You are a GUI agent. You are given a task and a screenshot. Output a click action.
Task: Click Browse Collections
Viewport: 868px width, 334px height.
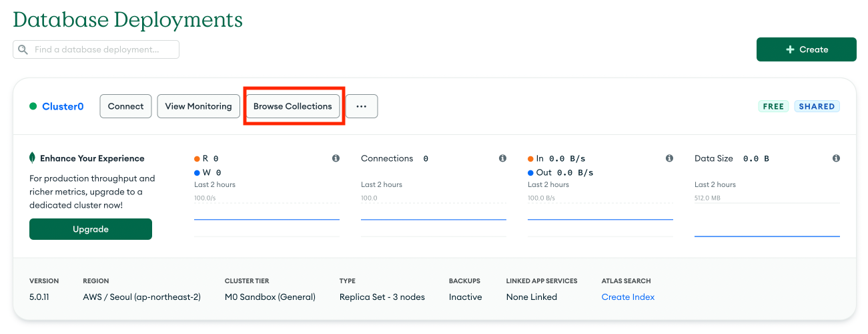coord(293,106)
